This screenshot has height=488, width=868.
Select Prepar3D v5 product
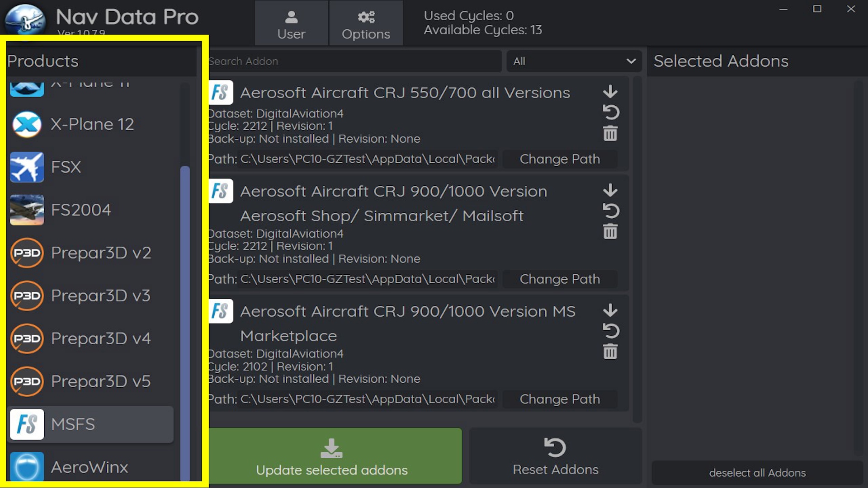pos(90,382)
